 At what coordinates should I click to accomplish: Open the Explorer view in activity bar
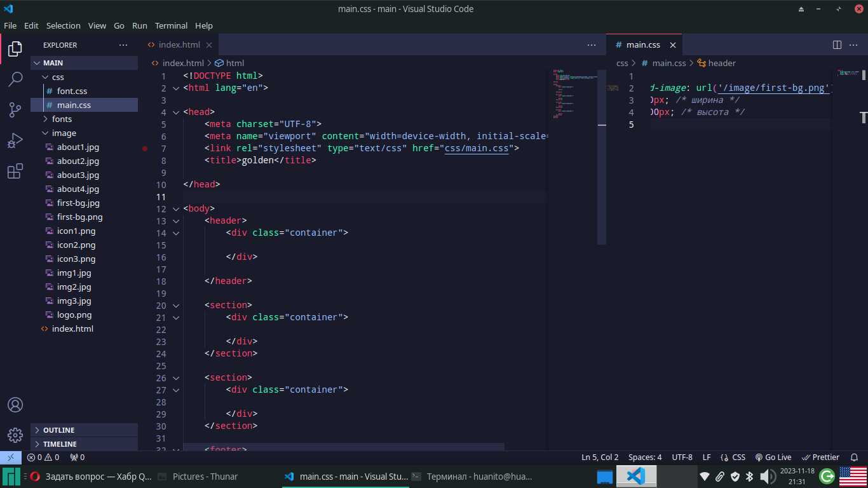[15, 48]
